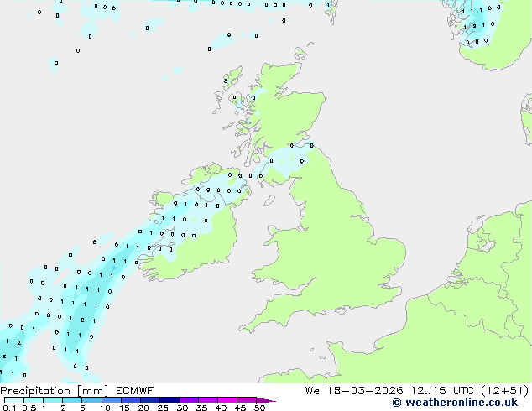Image resolution: width=532 pixels, height=411 pixels.
Task: Click the purple over-50 legend arrow
Action: point(266,400)
